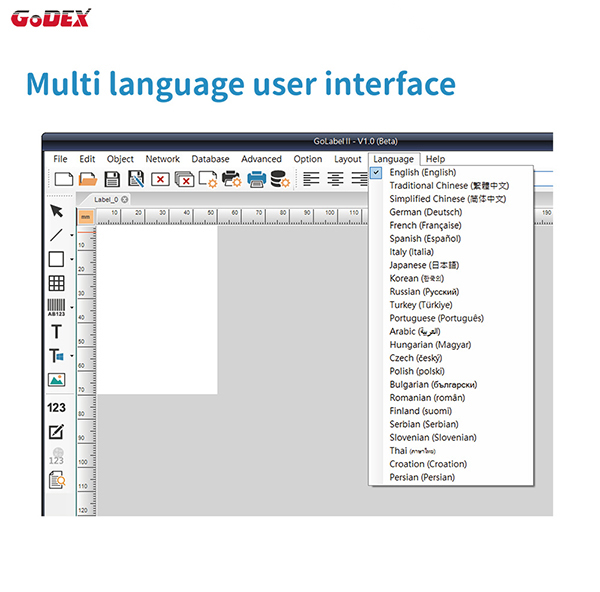
Task: Click the edit pencil note tool
Action: coord(56,432)
